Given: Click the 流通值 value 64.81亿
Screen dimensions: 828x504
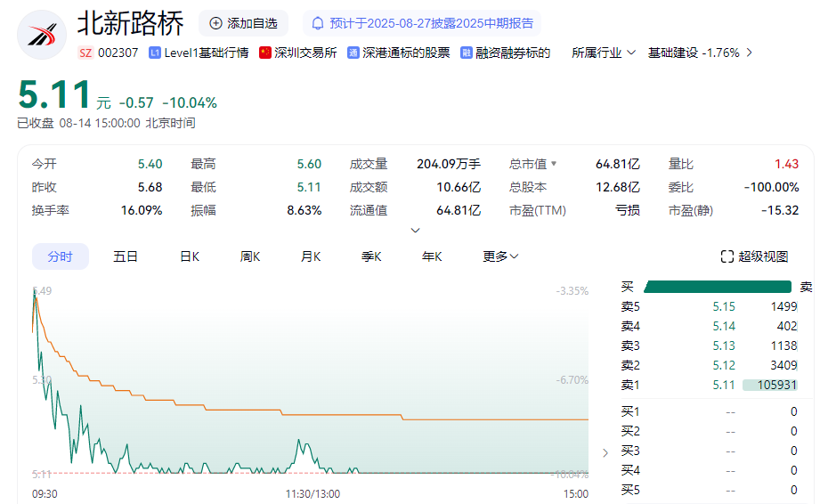Looking at the screenshot, I should 459,210.
